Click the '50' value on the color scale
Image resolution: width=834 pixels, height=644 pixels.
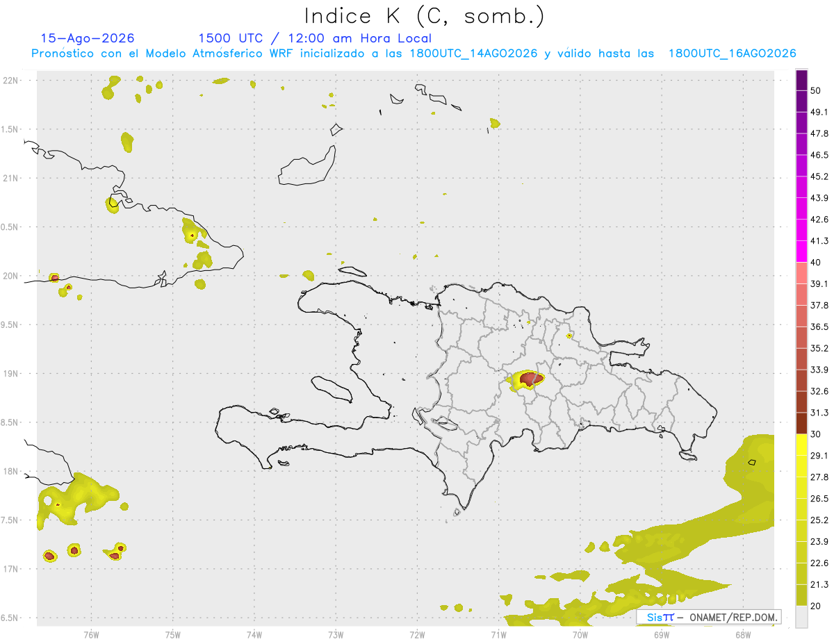click(817, 91)
